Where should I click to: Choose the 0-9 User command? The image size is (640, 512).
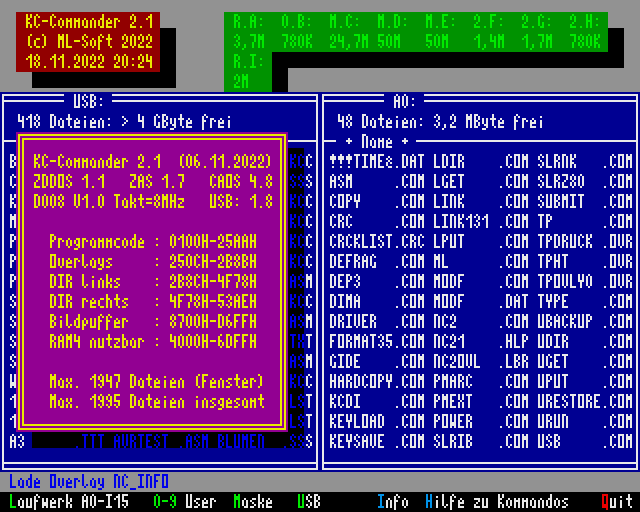click(184, 502)
